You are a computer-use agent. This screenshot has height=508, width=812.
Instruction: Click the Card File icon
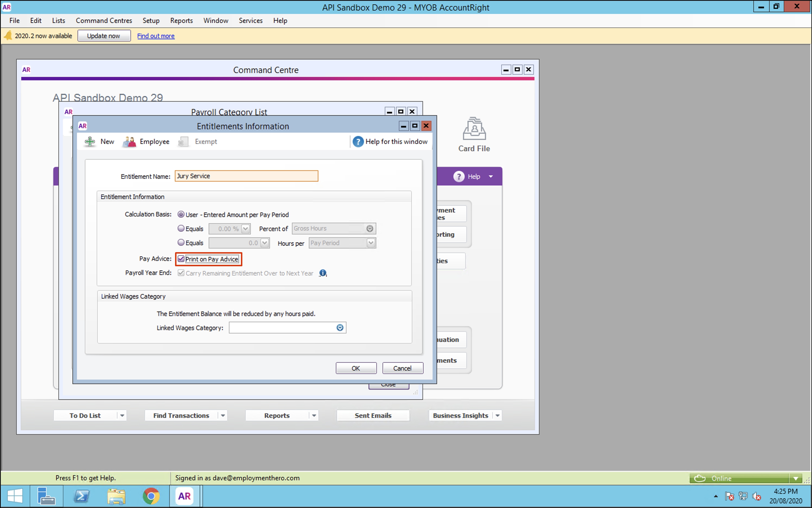(x=474, y=129)
